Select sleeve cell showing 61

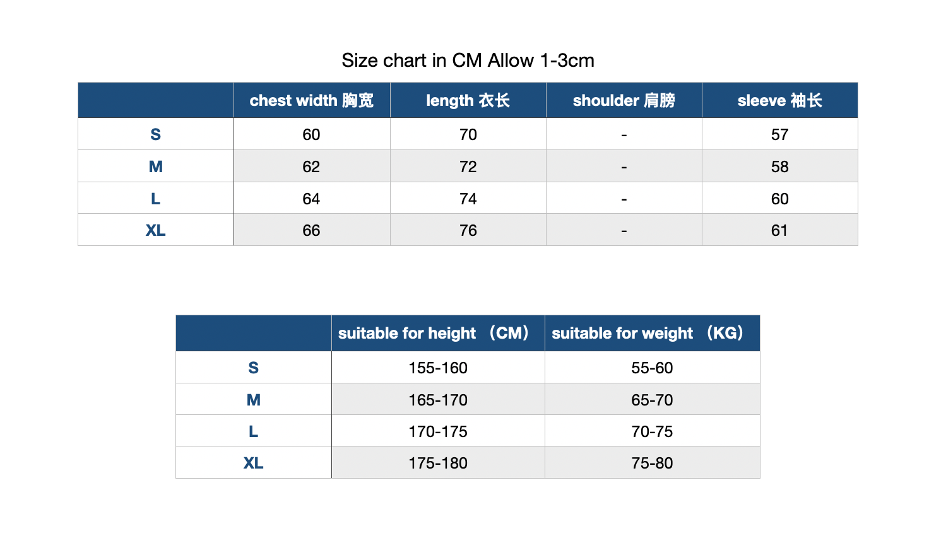[x=779, y=230]
